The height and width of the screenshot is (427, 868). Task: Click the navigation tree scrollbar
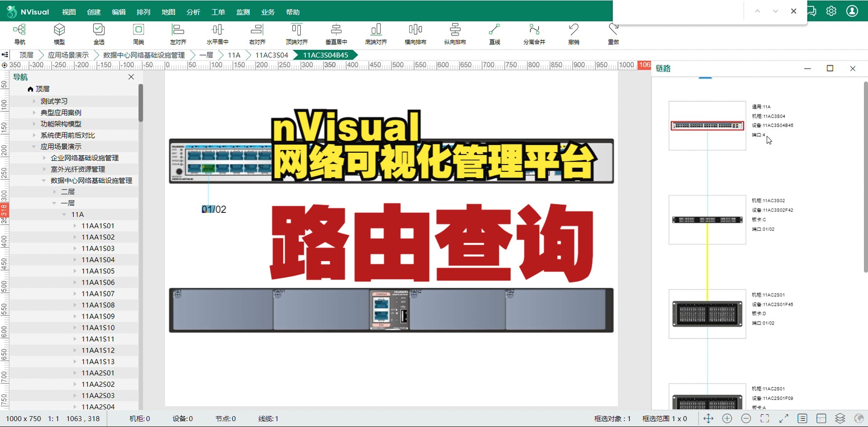click(141, 103)
